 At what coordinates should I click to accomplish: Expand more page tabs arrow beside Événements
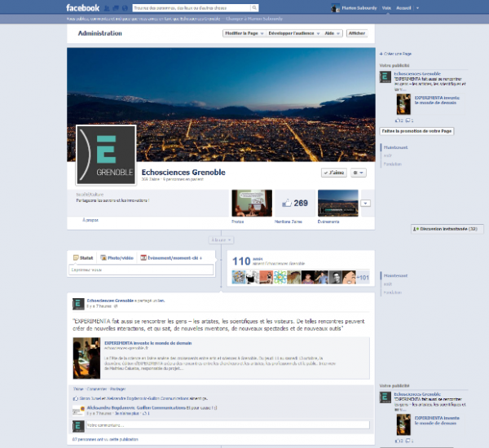pyautogui.click(x=365, y=203)
